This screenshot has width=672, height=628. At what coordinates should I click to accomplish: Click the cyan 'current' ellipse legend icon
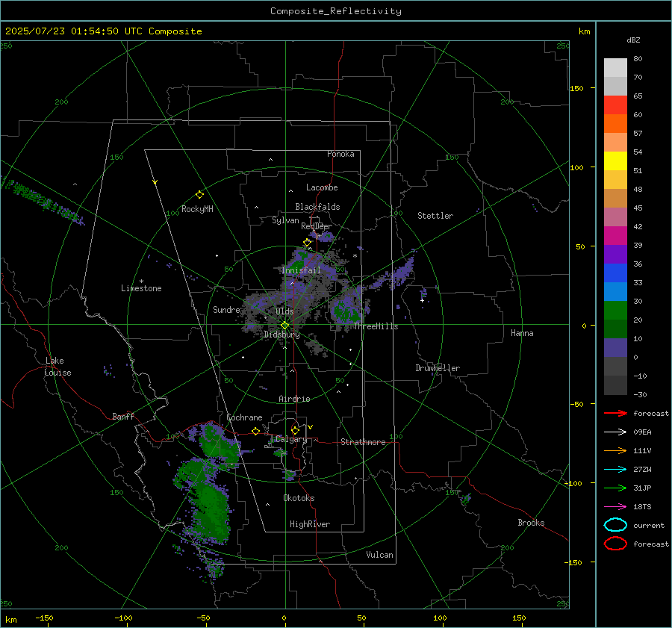[615, 525]
